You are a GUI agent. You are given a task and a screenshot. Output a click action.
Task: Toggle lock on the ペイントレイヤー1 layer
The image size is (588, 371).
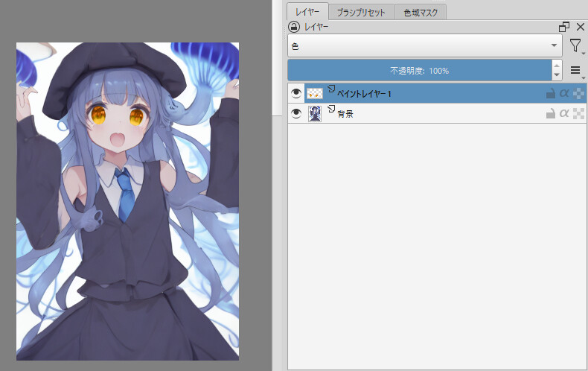coord(550,94)
